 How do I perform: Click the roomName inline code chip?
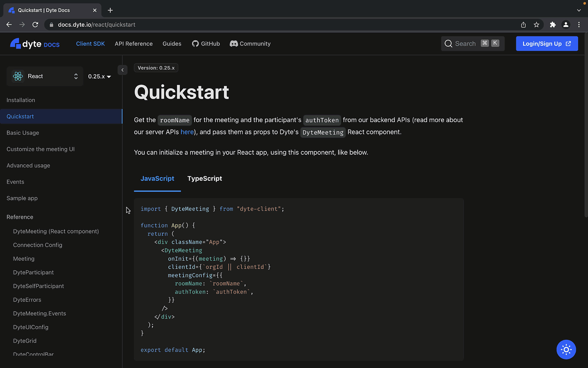pos(175,120)
